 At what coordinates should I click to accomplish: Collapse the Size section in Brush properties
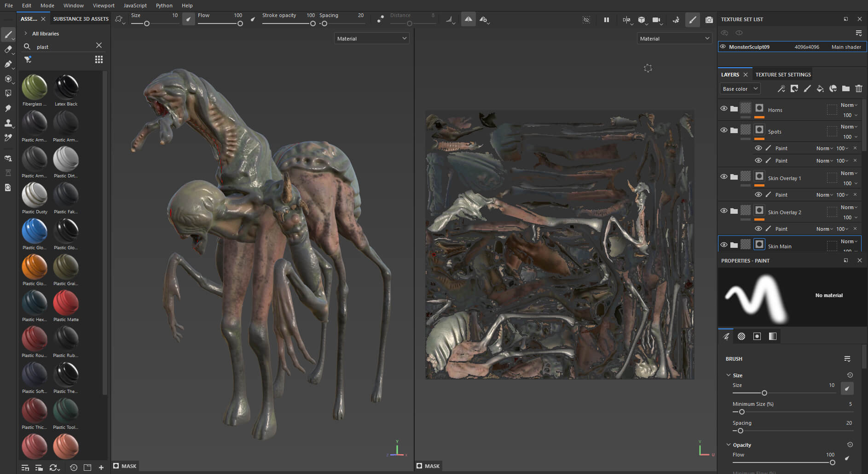tap(728, 375)
